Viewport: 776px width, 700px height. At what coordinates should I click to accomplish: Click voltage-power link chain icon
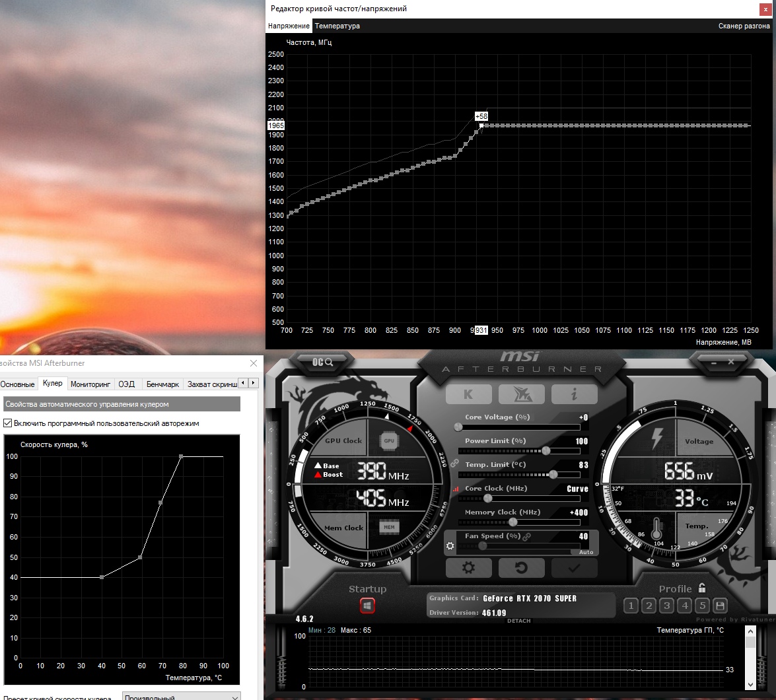tap(454, 463)
